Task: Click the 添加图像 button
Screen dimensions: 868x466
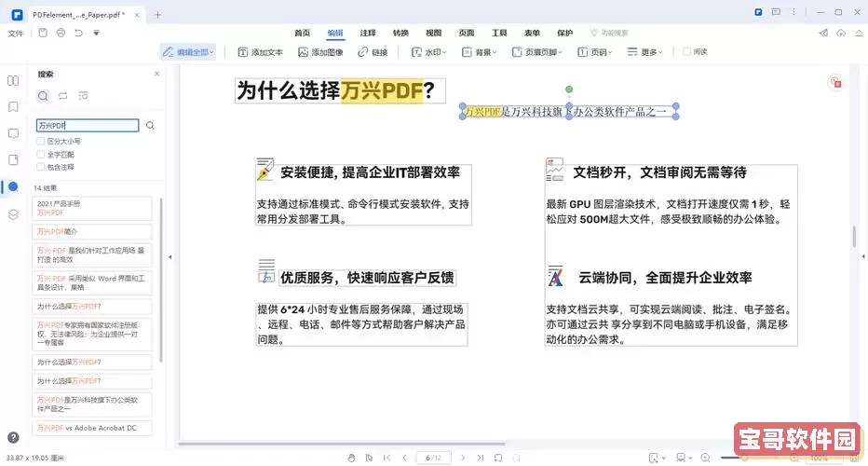Action: pos(320,52)
